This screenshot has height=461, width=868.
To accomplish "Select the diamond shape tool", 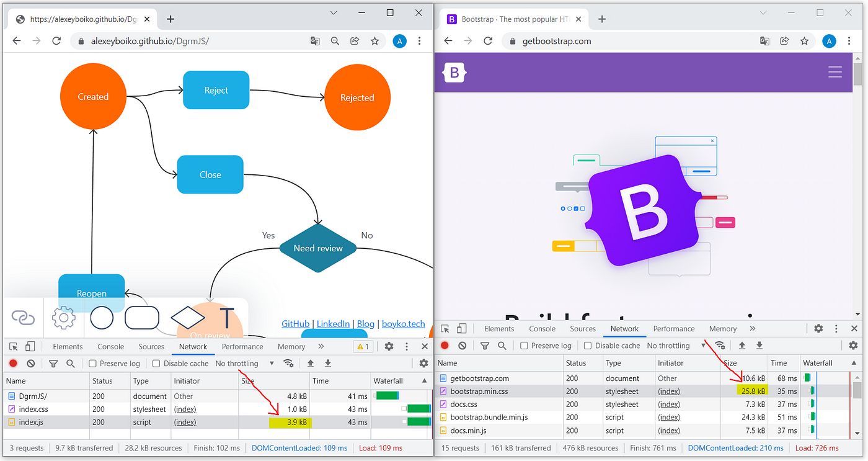I will click(x=188, y=318).
